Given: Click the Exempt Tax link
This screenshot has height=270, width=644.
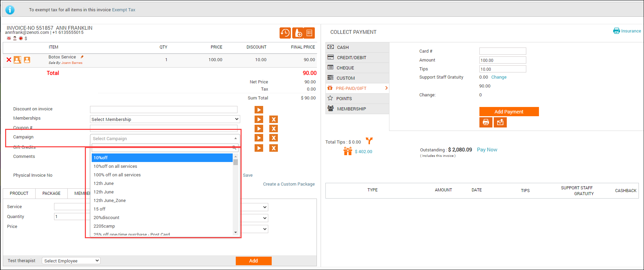Looking at the screenshot, I should [x=124, y=10].
